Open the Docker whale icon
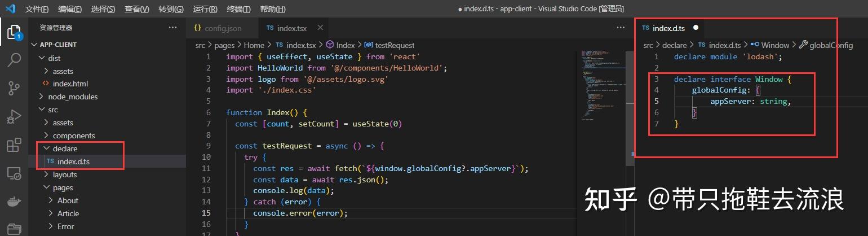 [14, 202]
